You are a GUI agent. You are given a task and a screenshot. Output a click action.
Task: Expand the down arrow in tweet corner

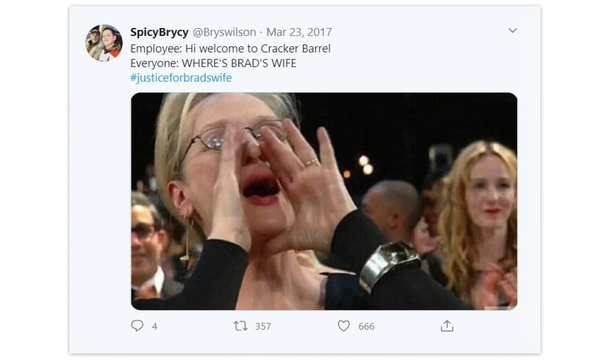512,30
